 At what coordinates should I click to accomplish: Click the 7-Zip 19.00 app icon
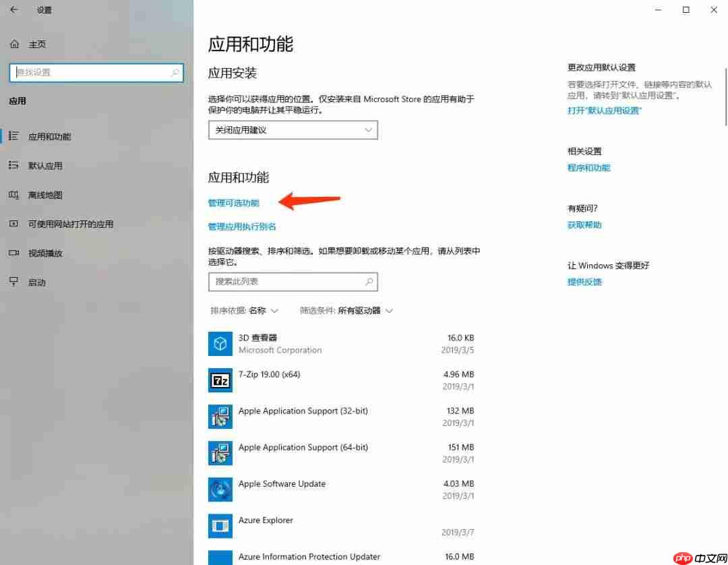pos(220,380)
